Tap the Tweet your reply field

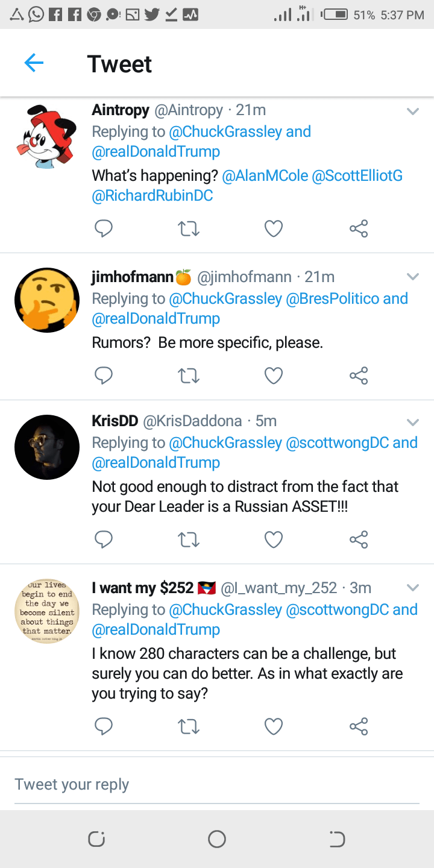[x=217, y=784]
